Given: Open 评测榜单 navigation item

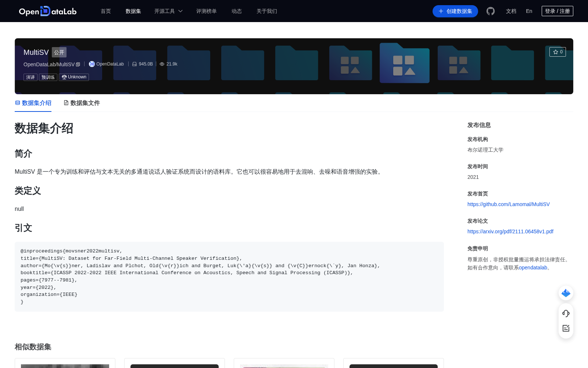Looking at the screenshot, I should tap(207, 11).
